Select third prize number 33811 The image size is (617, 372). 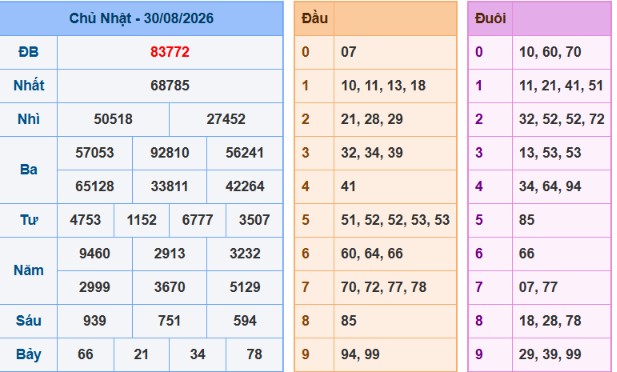click(170, 186)
